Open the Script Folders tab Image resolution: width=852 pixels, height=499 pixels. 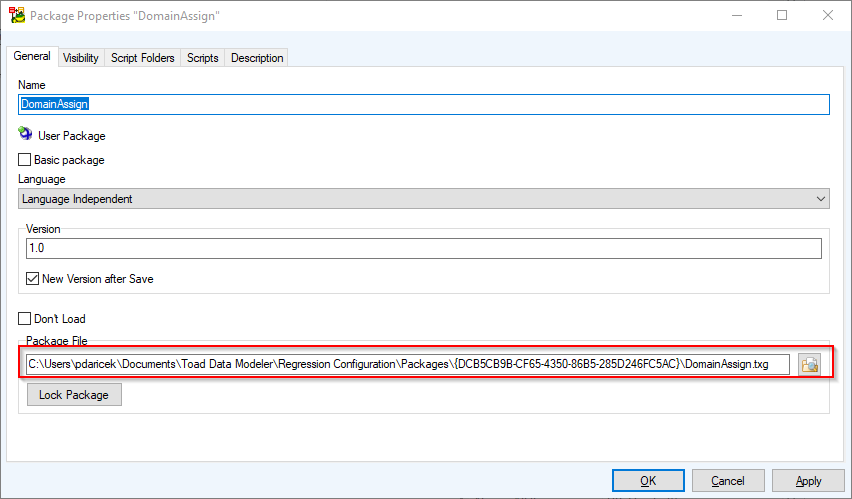(142, 58)
